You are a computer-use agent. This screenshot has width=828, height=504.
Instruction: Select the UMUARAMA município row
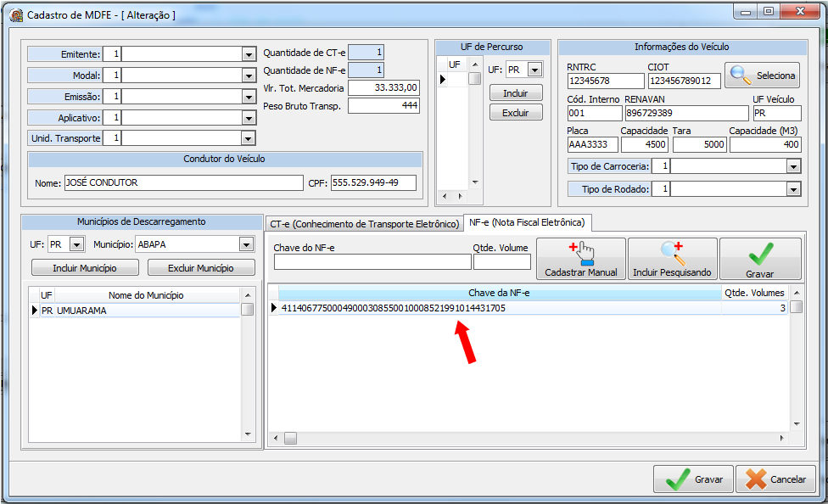coord(139,311)
